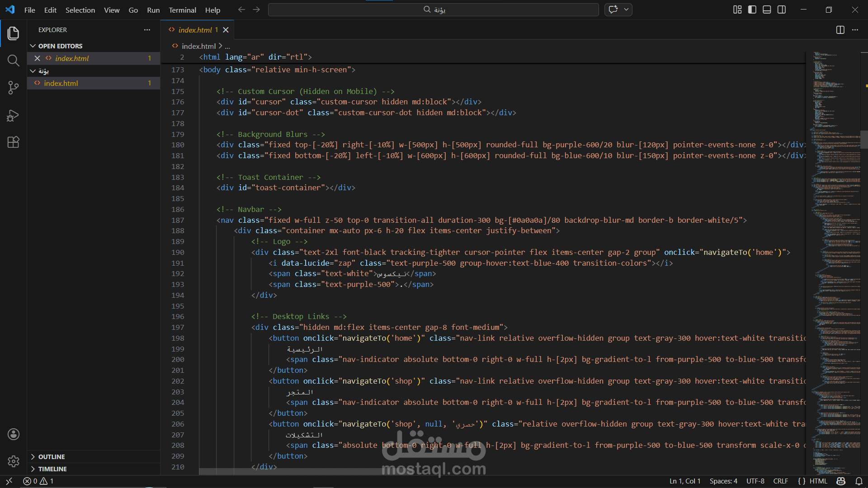Open the Selection menu
The height and width of the screenshot is (488, 868).
tap(80, 10)
